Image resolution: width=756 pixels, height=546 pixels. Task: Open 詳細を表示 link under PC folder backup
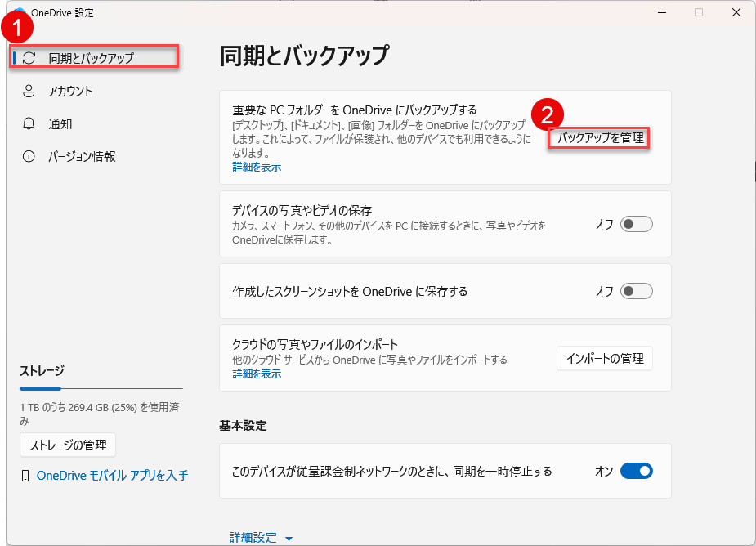coord(257,167)
